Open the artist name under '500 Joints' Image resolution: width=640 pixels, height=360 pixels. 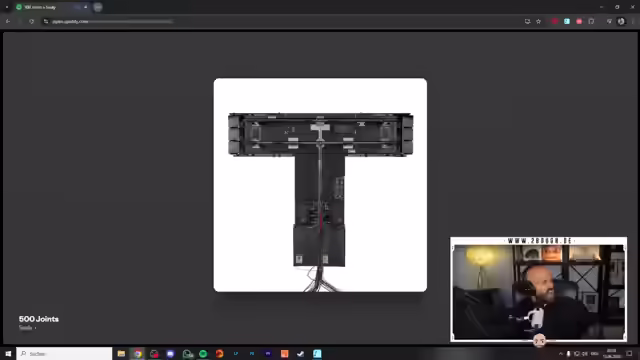click(x=25, y=328)
